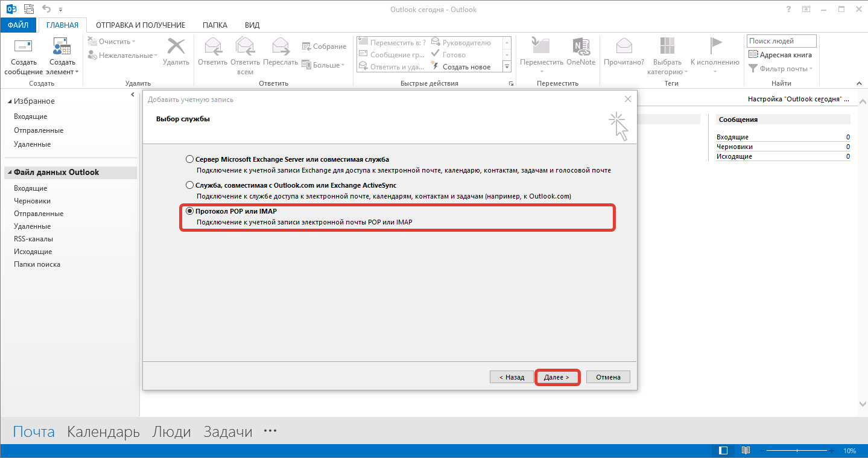
Task: Expand Создать элемент dropdown arrow
Action: (77, 72)
